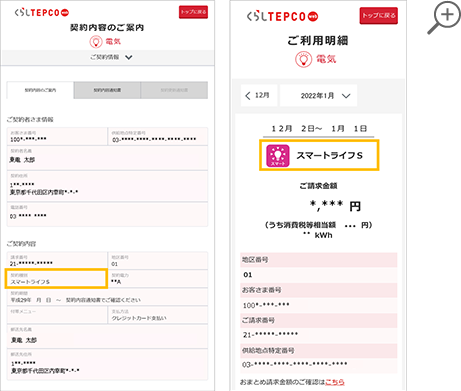
Task: Switch to the 契約内容通知書 tab
Action: 107,90
